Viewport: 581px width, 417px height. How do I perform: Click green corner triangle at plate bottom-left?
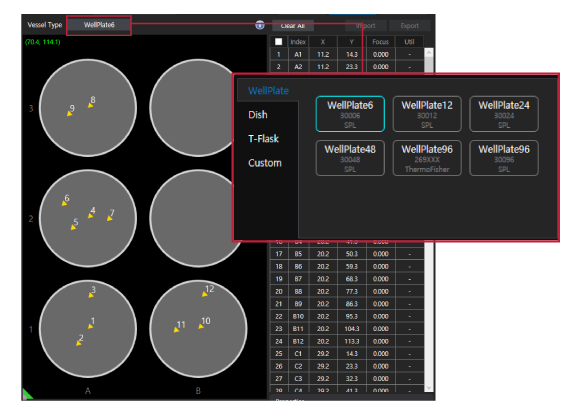[27, 394]
